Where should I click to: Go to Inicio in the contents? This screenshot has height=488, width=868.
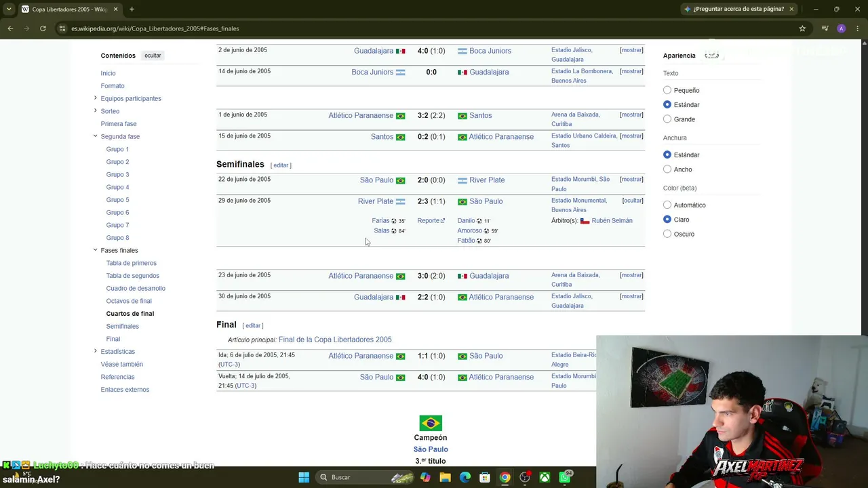click(108, 73)
